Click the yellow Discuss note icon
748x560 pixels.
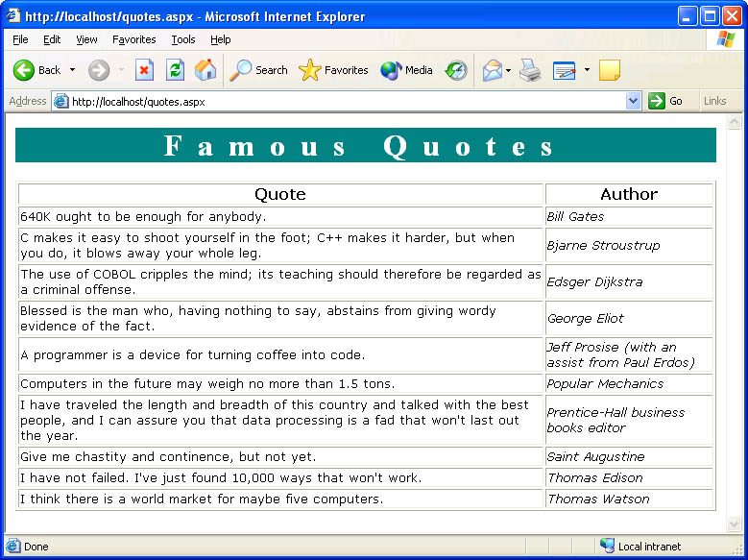tap(610, 70)
